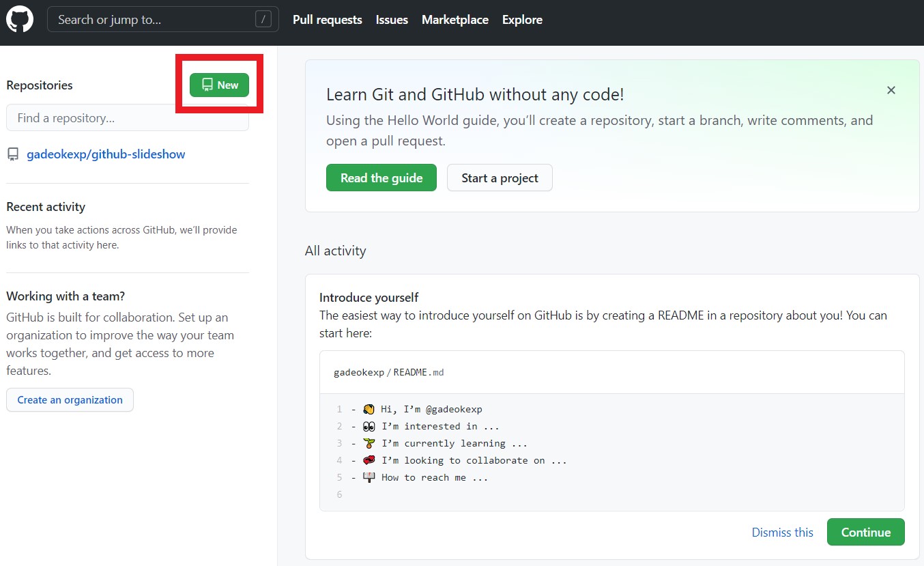Open Issues in top navigation
The image size is (924, 566).
tap(392, 20)
